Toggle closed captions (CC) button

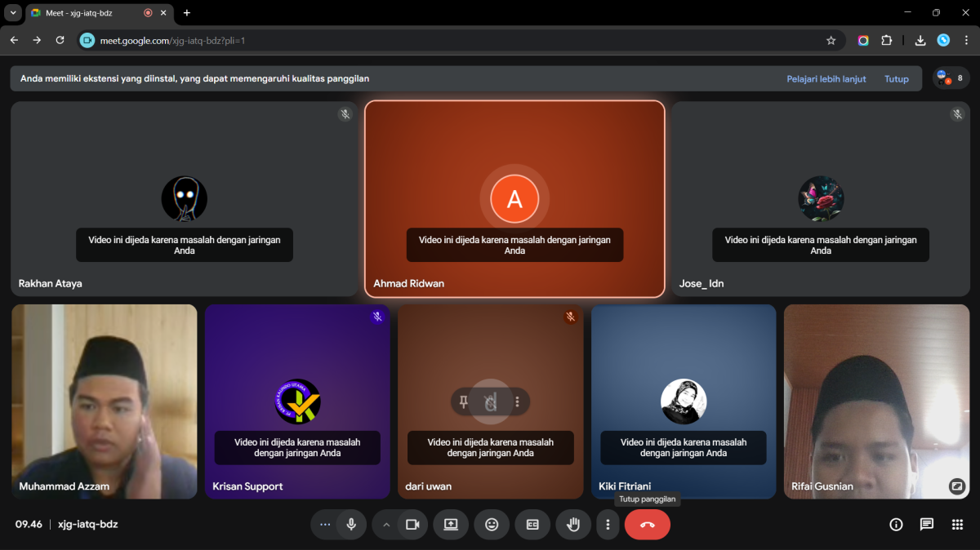(532, 525)
